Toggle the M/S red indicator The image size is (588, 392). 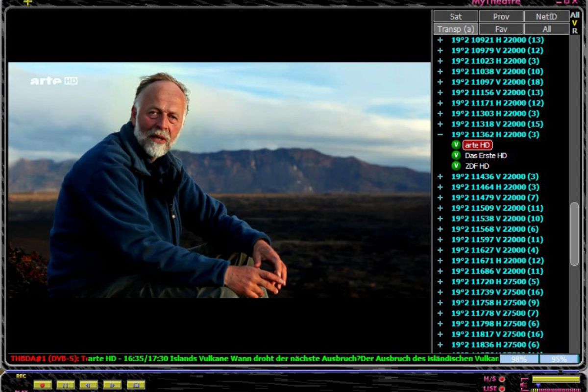pos(502,379)
